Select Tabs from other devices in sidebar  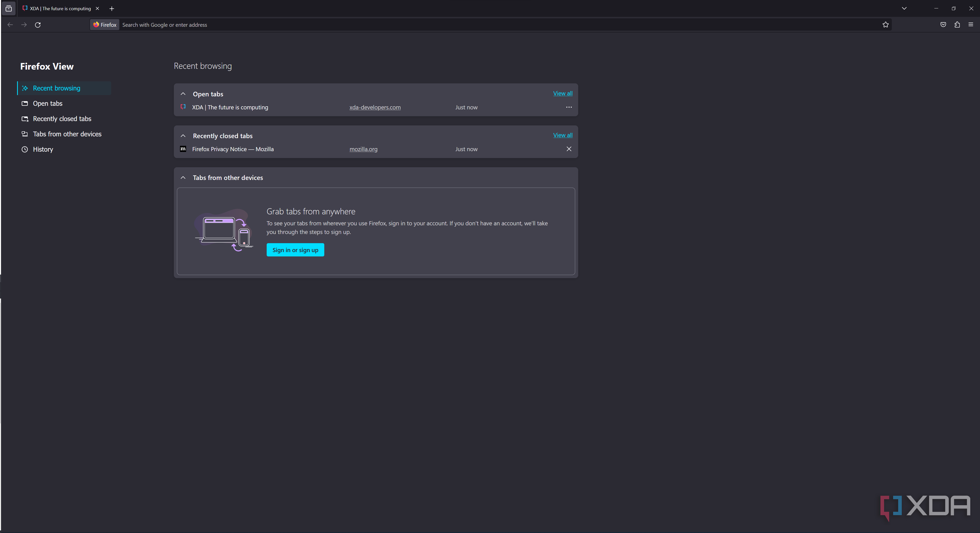(x=64, y=134)
